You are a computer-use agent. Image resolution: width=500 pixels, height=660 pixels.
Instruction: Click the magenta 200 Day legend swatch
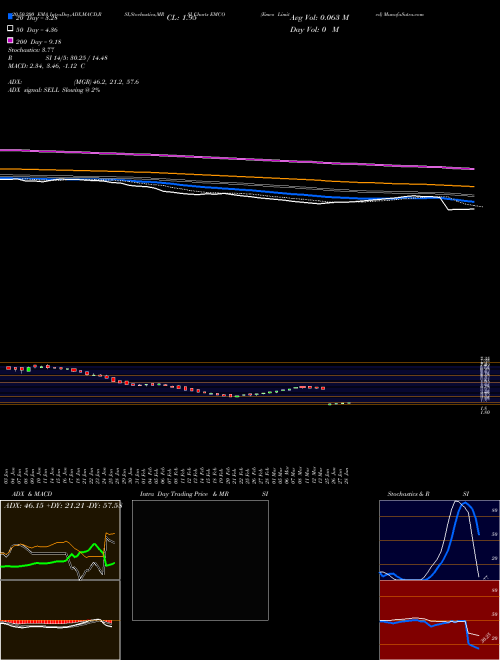click(x=10, y=40)
